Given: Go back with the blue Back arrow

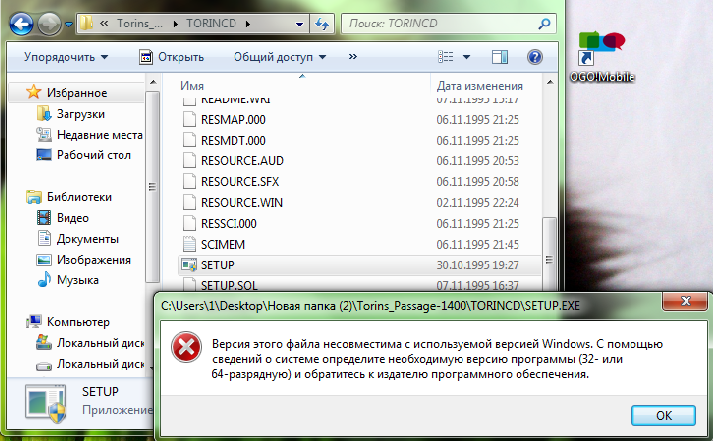Looking at the screenshot, I should (x=21, y=24).
